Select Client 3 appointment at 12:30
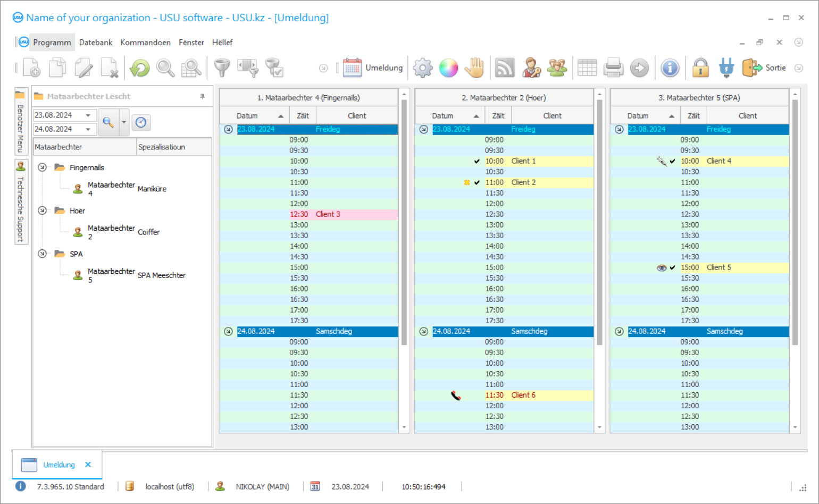819x504 pixels. 328,214
